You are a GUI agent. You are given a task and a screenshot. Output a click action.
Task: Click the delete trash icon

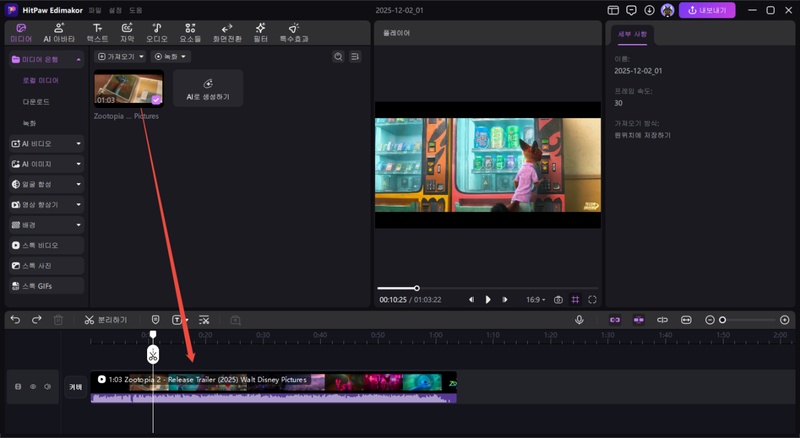point(58,320)
